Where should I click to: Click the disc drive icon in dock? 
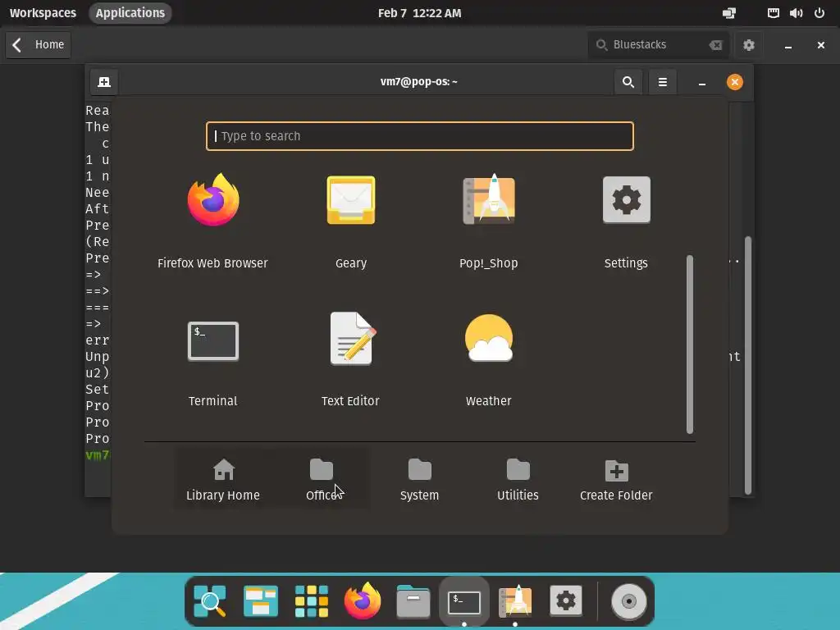pyautogui.click(x=629, y=601)
